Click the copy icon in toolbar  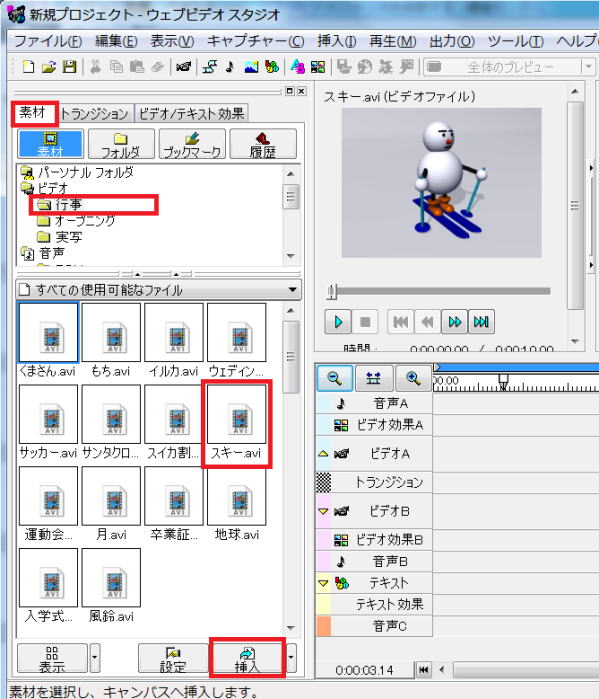click(116, 67)
